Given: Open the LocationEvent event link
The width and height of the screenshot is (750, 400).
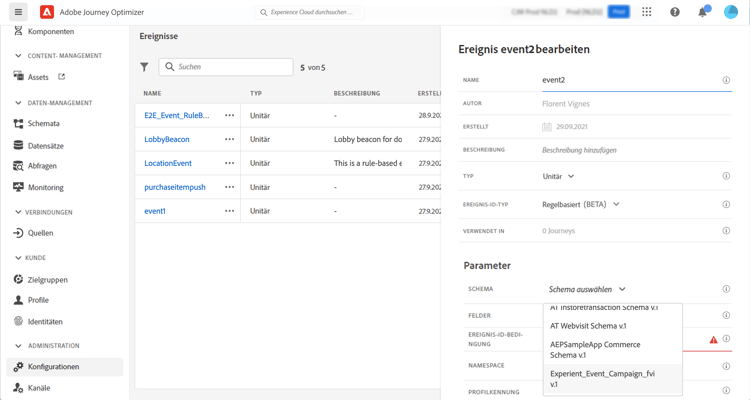Looking at the screenshot, I should tap(168, 163).
